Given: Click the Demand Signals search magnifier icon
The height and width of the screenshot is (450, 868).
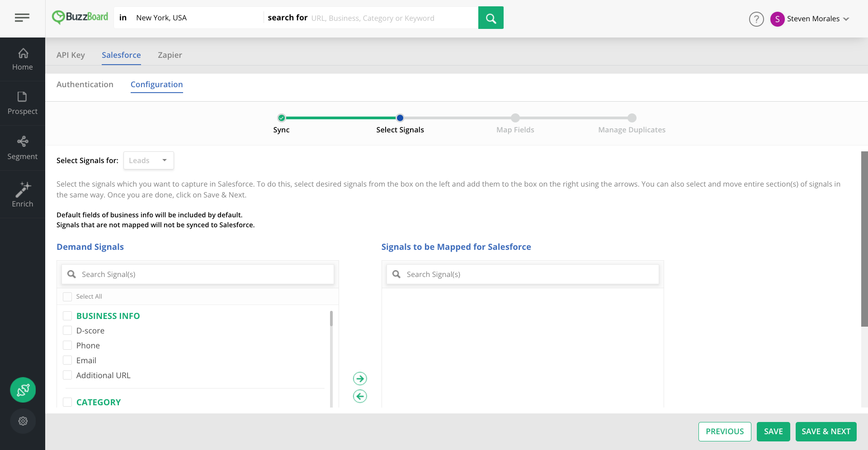Looking at the screenshot, I should point(71,274).
